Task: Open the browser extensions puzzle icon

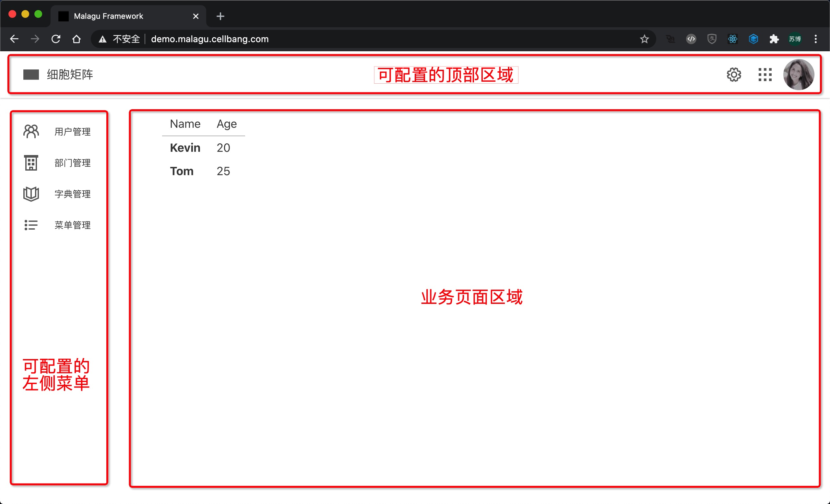Action: coord(774,39)
